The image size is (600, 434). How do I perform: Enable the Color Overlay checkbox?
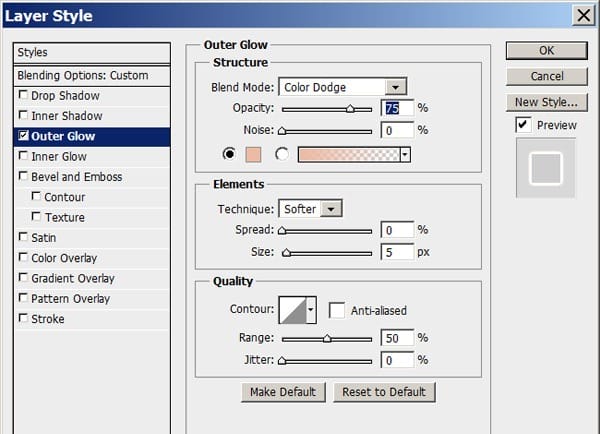(23, 257)
